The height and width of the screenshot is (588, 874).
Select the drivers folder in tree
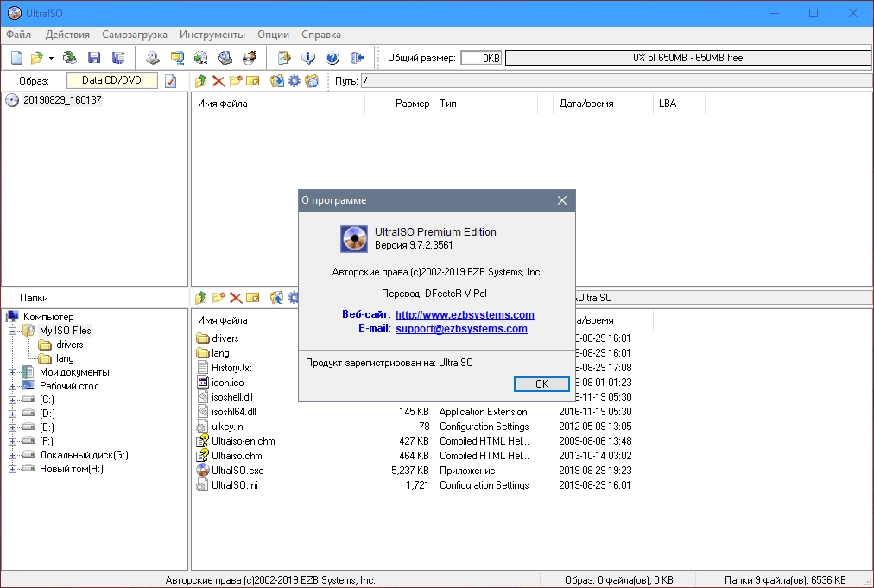pyautogui.click(x=70, y=345)
